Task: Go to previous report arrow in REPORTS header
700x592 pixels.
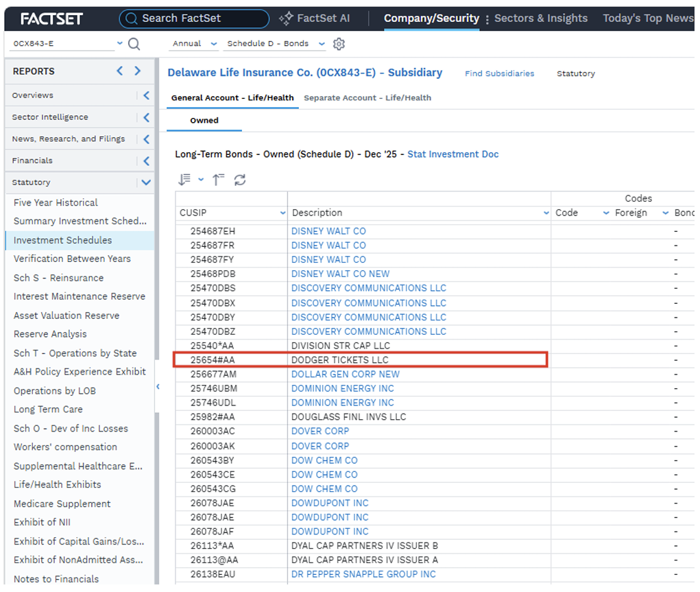Action: 120,71
